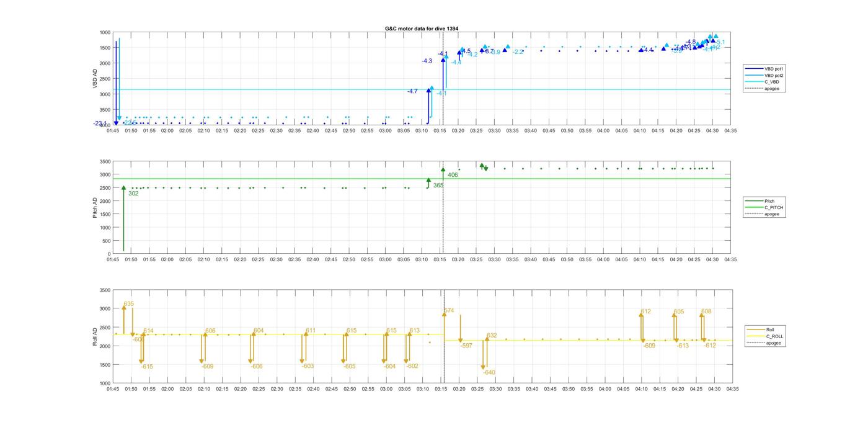Click the '-4.8' label in the VBD plot
This screenshot has width=868, height=430.
(691, 42)
